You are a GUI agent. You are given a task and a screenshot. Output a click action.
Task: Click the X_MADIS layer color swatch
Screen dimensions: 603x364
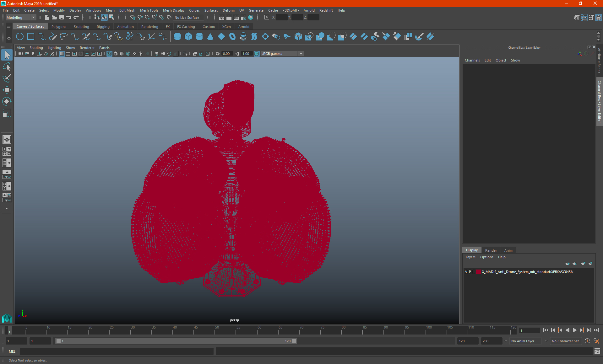478,272
